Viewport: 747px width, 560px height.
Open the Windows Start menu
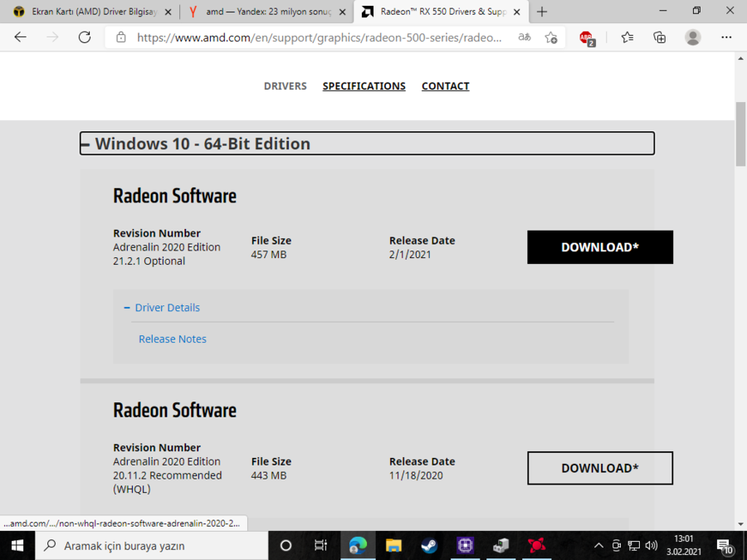click(x=17, y=546)
